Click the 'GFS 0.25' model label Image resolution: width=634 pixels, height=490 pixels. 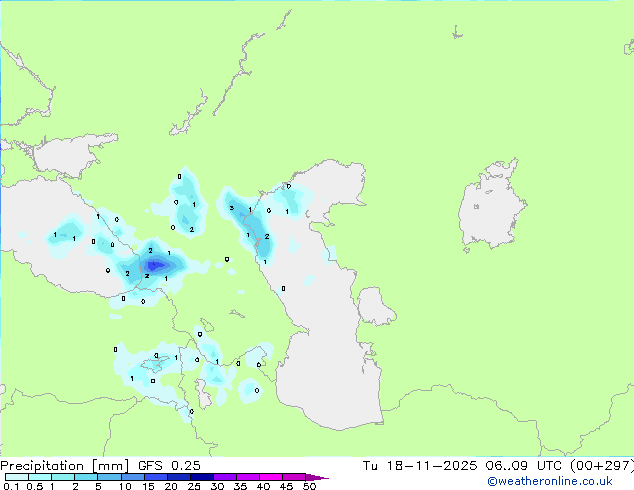pyautogui.click(x=169, y=466)
